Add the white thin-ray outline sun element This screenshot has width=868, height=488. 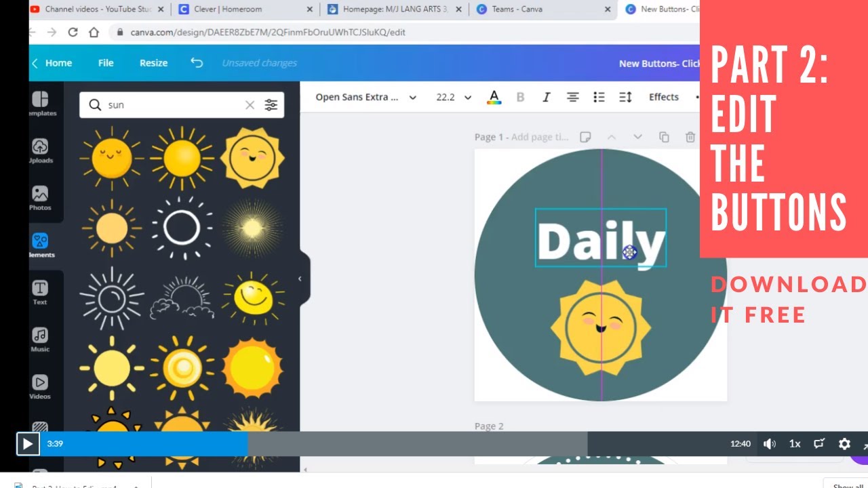(x=111, y=299)
